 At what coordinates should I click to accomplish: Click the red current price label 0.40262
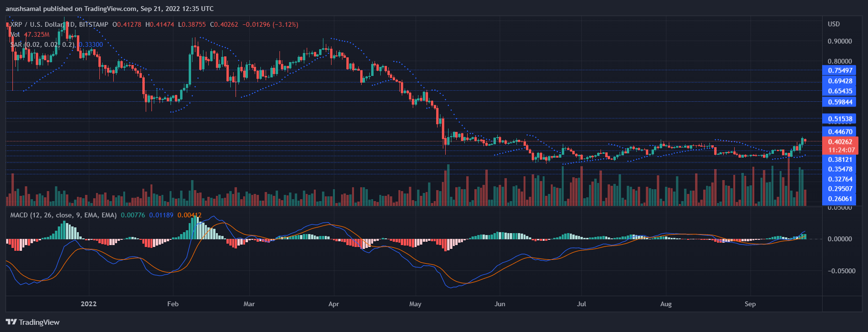click(x=840, y=142)
